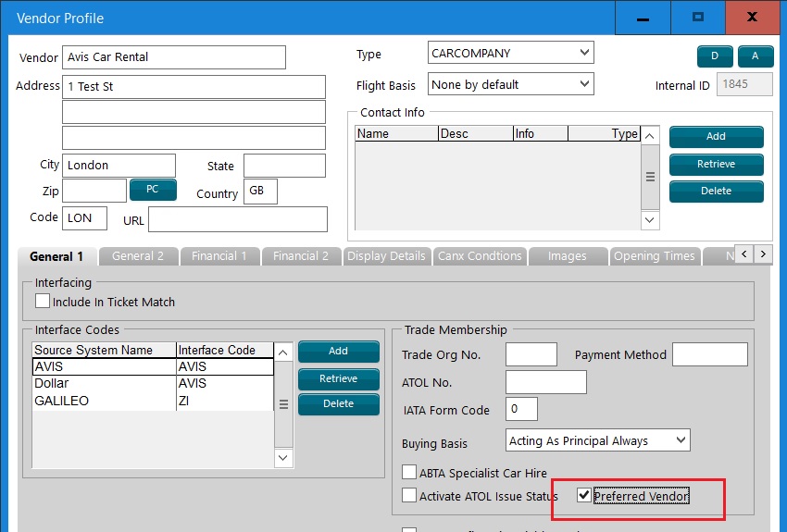Switch to the Financial 2 tab

301,256
